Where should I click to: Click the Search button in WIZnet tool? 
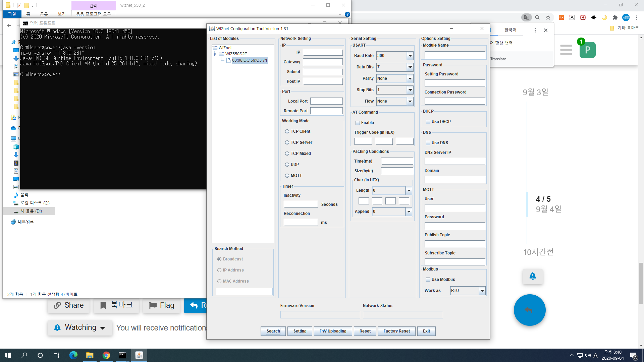(x=273, y=331)
